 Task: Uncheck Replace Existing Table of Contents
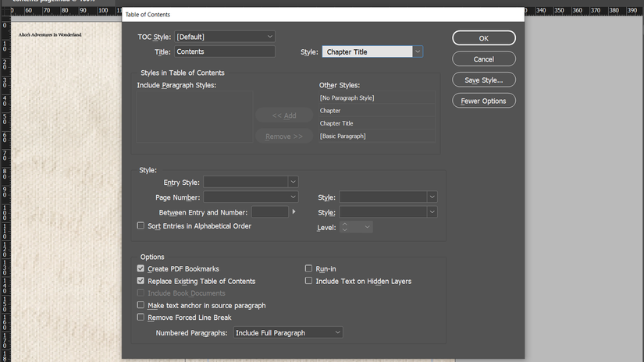point(141,281)
